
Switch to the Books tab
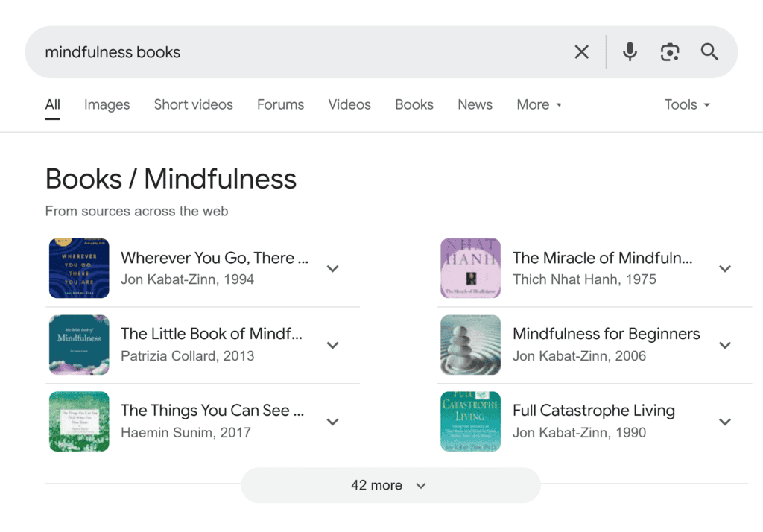point(414,104)
